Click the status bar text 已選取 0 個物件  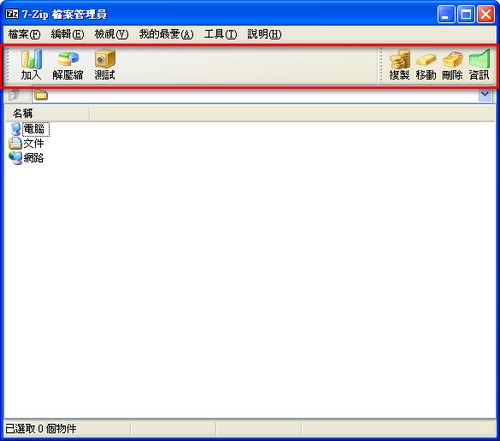tap(41, 429)
